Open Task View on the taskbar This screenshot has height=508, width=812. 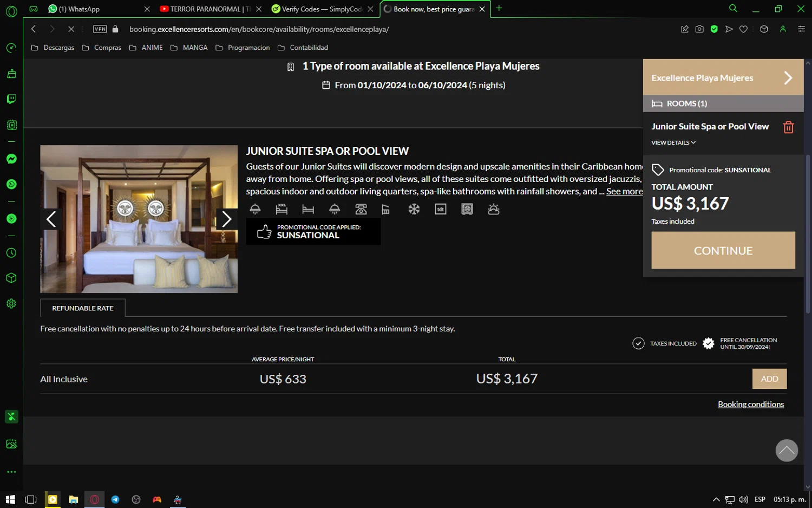click(x=31, y=499)
